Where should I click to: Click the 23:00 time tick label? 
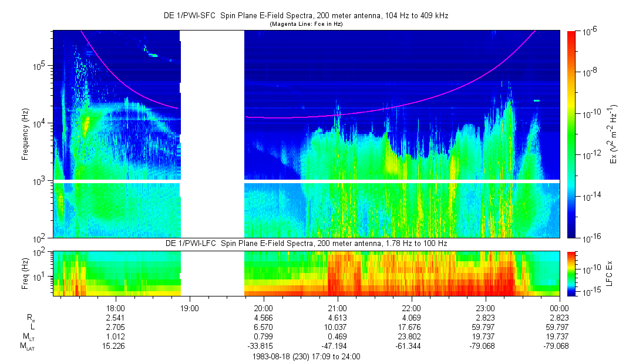[x=485, y=308]
